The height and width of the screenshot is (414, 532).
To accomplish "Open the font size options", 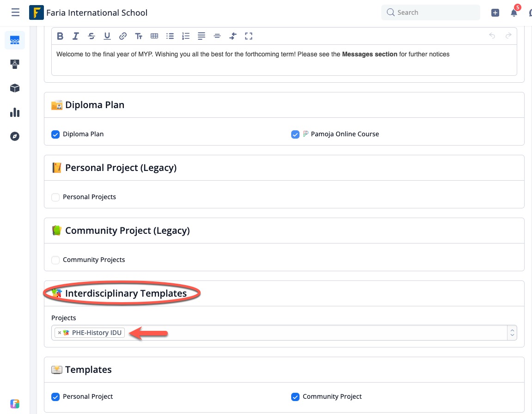I will 139,36.
